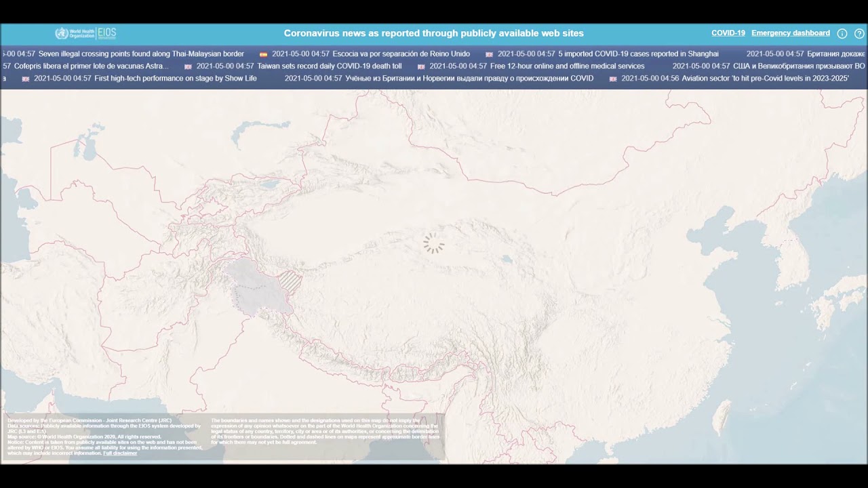The height and width of the screenshot is (488, 868).
Task: Click Spanish flag beside Escocia headline
Action: pos(264,54)
